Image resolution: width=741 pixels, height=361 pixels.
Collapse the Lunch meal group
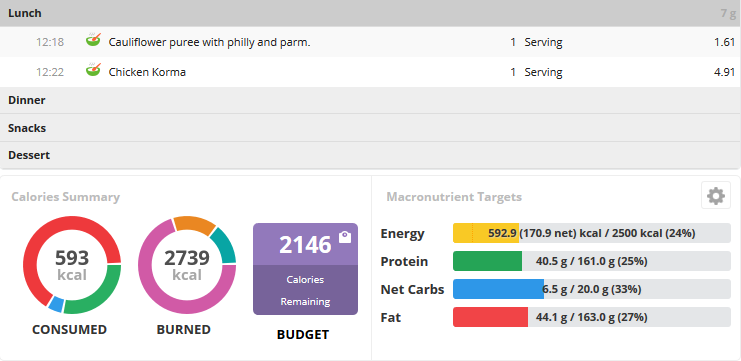point(370,13)
